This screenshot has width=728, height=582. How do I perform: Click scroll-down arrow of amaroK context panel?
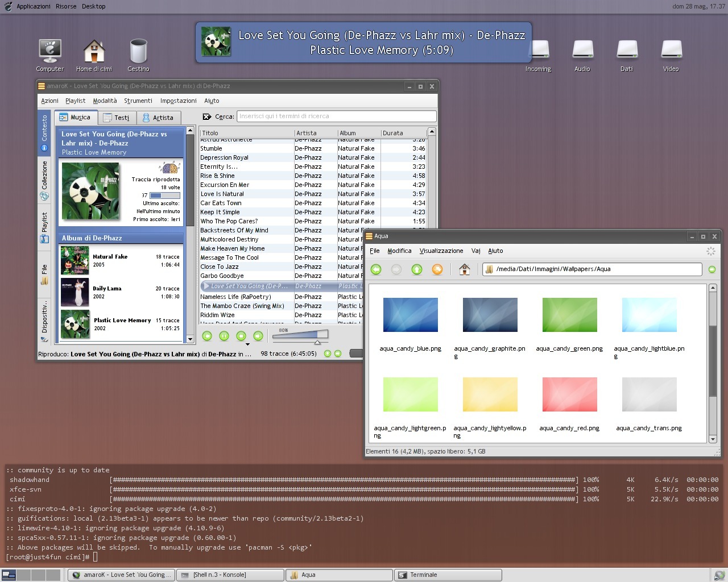tap(190, 339)
